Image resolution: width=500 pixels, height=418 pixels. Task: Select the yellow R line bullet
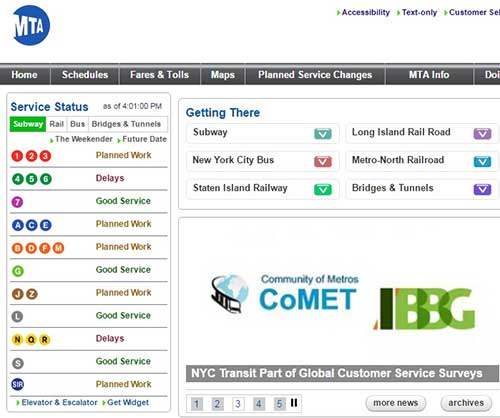coord(45,340)
